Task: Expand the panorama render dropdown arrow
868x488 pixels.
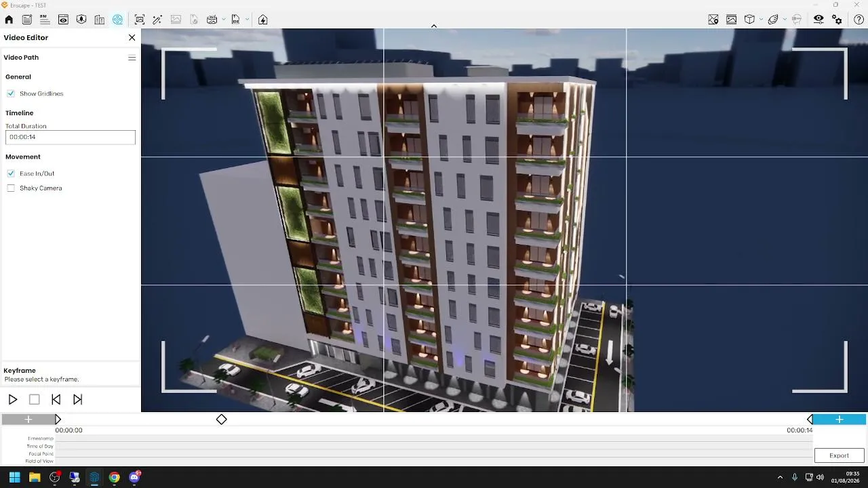Action: [x=223, y=20]
